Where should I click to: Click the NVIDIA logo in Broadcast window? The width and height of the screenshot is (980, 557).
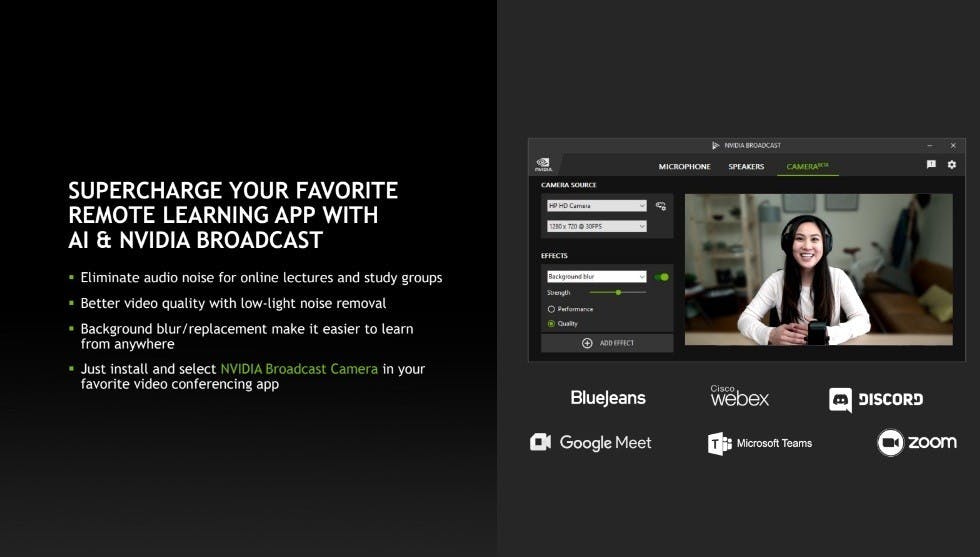click(543, 164)
